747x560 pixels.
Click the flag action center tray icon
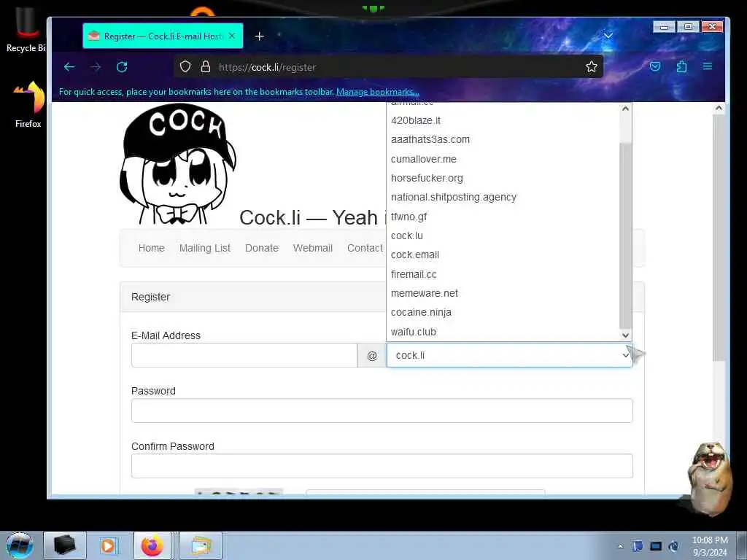pyautogui.click(x=638, y=546)
